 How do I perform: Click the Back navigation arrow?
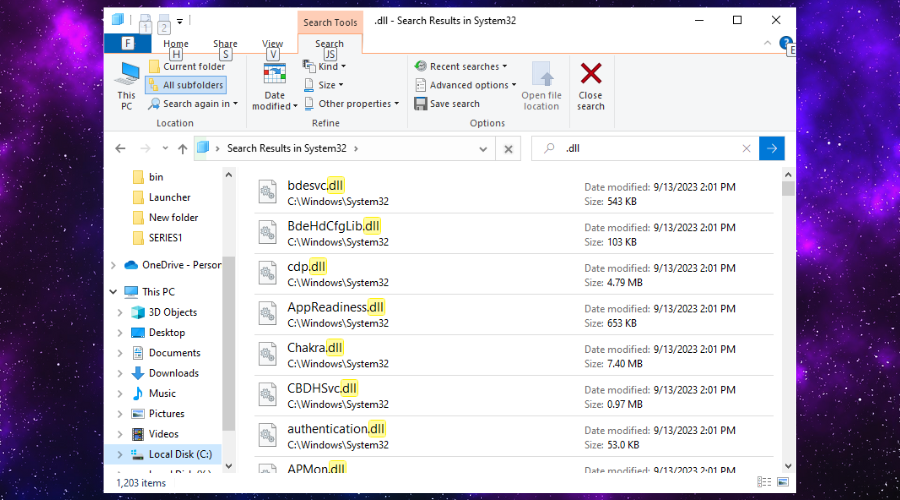[x=120, y=149]
